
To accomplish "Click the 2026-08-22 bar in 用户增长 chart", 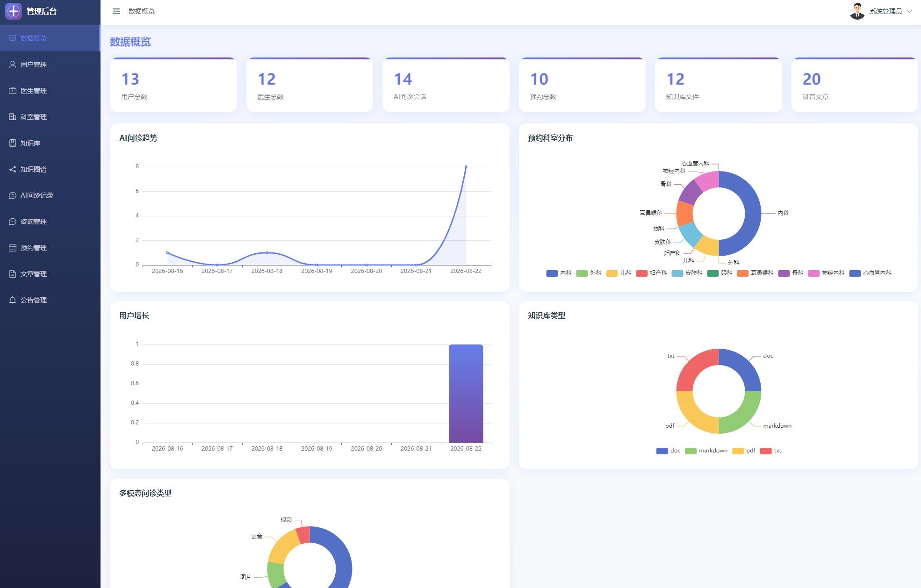I will (466, 394).
